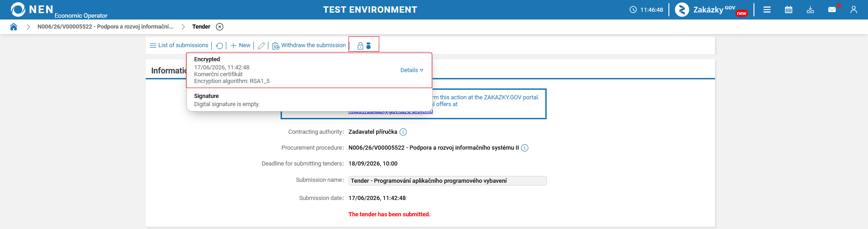Click deadline value 18/09/2026, 10:00
The image size is (868, 229).
click(x=373, y=164)
